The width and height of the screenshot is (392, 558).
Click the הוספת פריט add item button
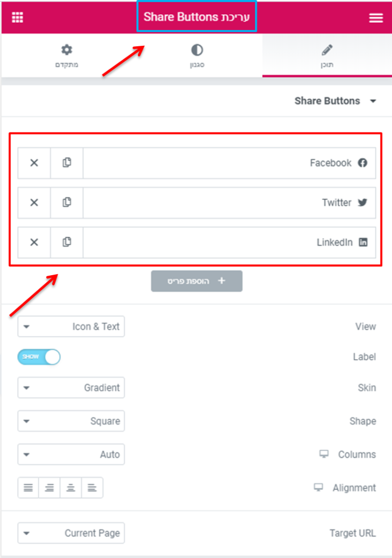[196, 281]
